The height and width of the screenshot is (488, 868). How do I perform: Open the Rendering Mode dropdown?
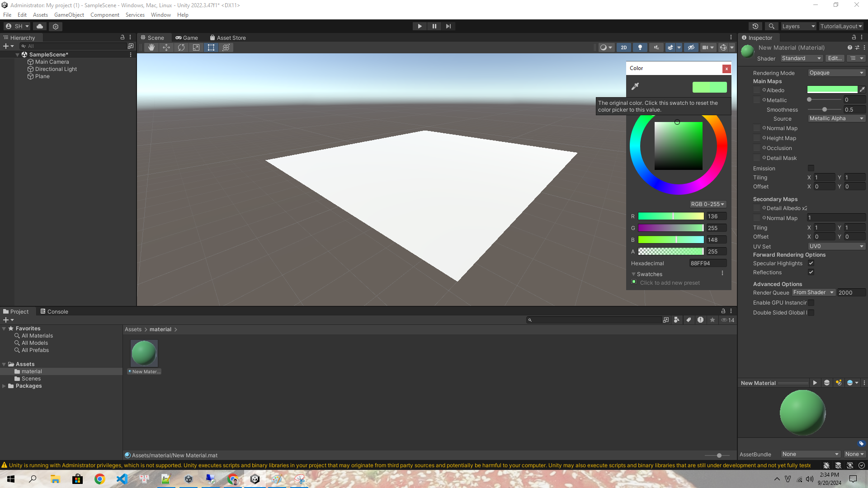click(x=836, y=73)
